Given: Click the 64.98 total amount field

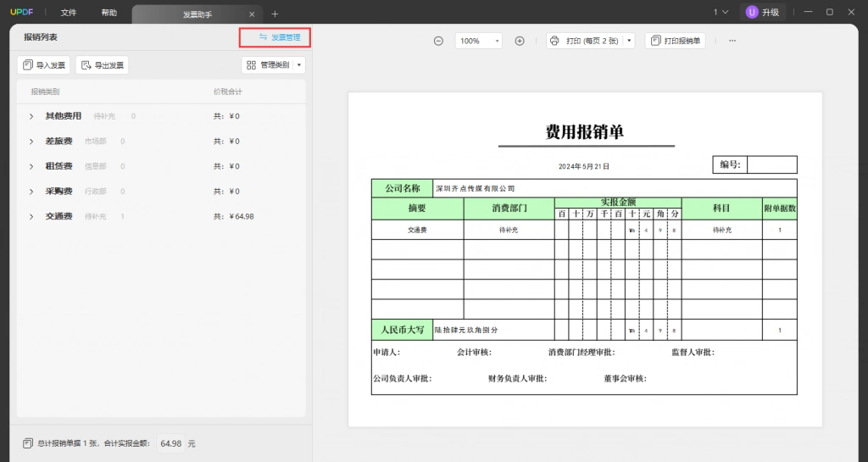Looking at the screenshot, I should coord(170,443).
